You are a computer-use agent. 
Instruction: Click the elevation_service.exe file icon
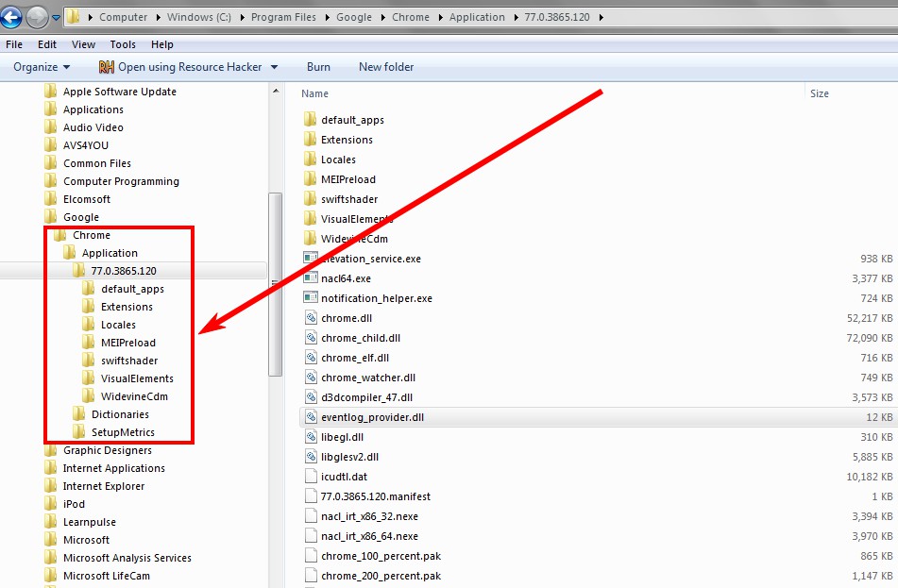[x=311, y=259]
